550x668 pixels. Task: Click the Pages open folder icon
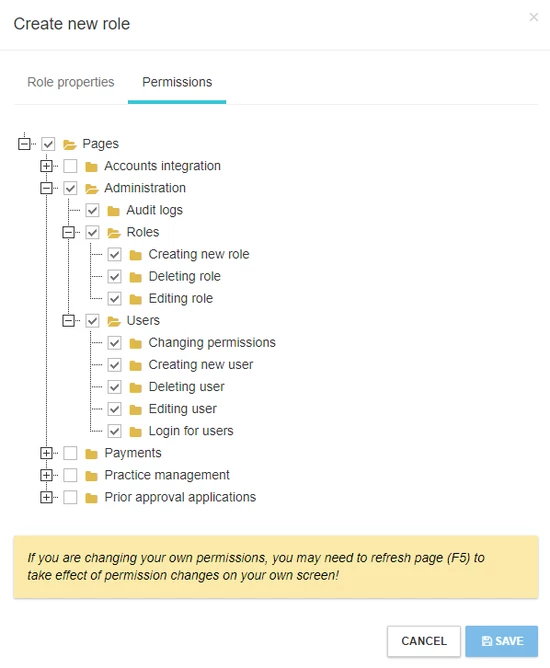(x=69, y=144)
